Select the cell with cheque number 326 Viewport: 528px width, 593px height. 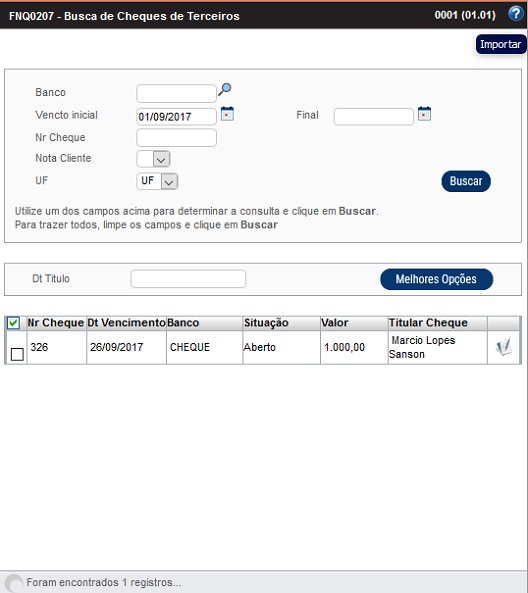[57, 348]
